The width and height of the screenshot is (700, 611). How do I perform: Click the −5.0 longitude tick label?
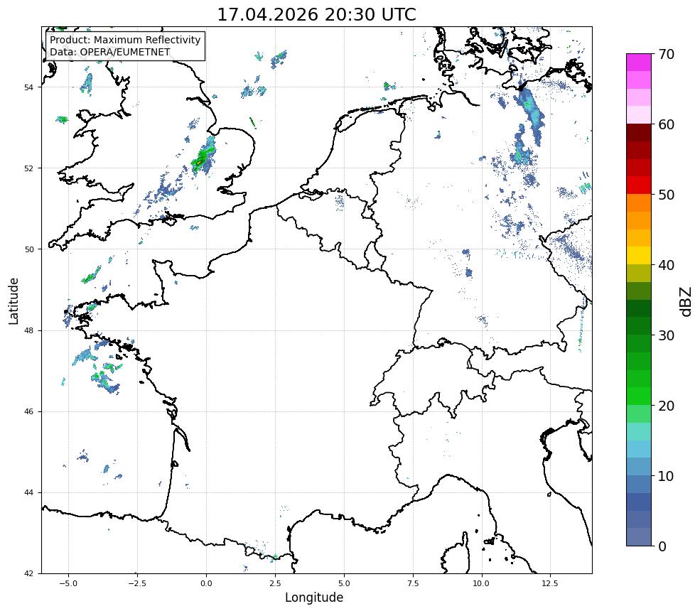coord(68,583)
